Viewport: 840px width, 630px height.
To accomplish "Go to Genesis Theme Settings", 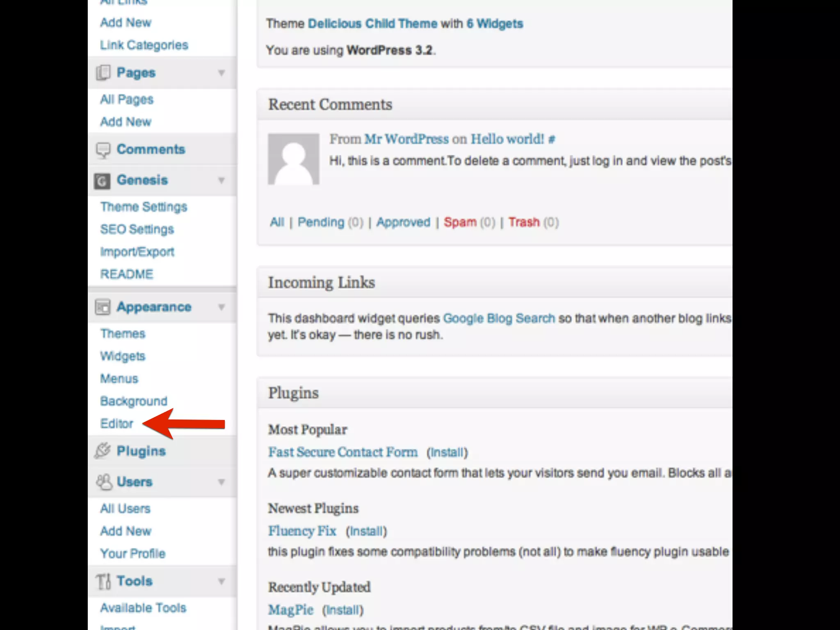I will pyautogui.click(x=144, y=207).
